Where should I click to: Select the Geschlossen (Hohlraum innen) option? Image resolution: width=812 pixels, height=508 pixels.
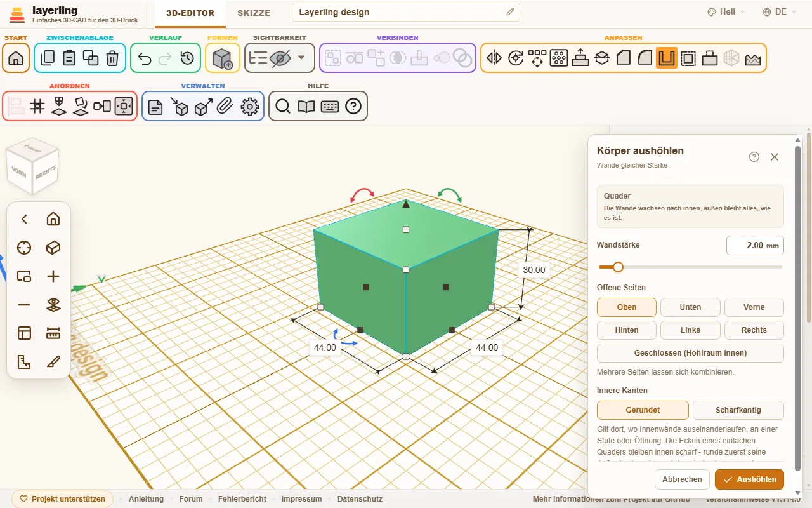pos(690,353)
